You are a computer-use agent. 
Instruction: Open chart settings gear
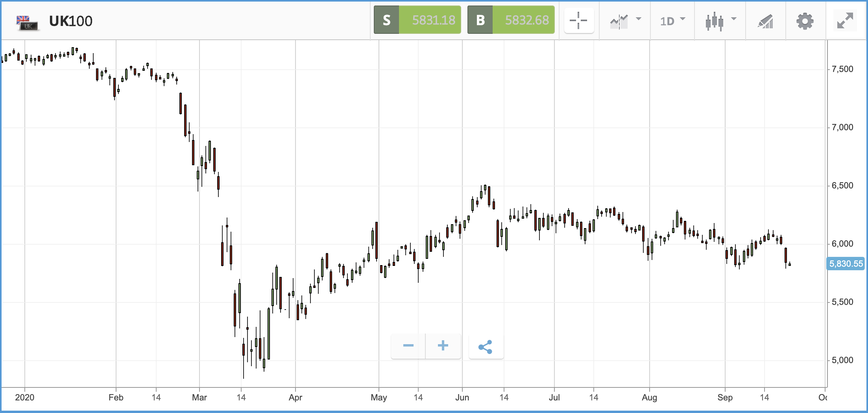coord(805,21)
